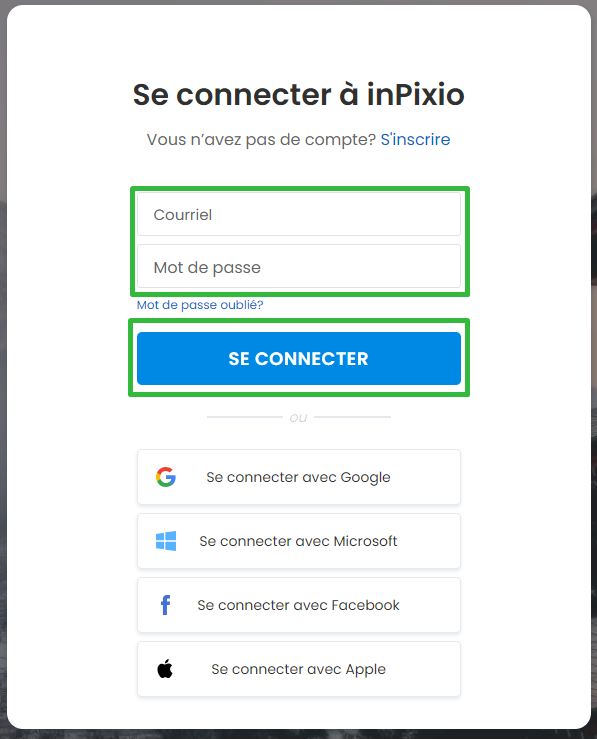
Task: Click the blue SE CONNECTER button
Action: tap(299, 359)
